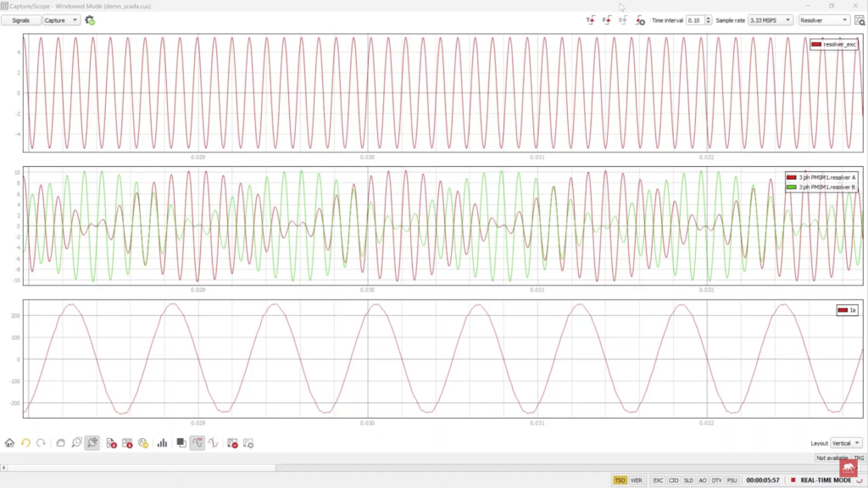Select the magnifier zoom tool
The image size is (868, 488).
pyautogui.click(x=76, y=442)
